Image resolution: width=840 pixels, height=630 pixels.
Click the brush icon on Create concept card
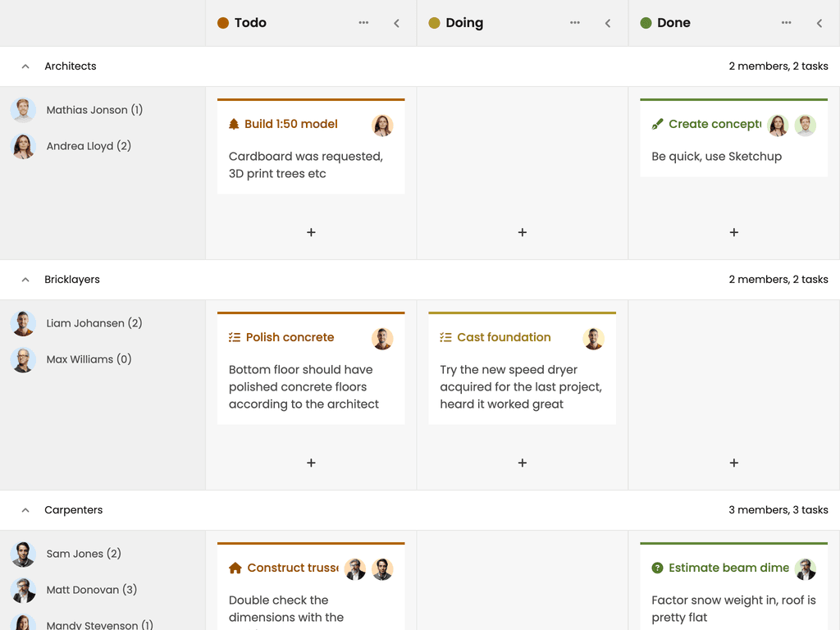pyautogui.click(x=657, y=125)
